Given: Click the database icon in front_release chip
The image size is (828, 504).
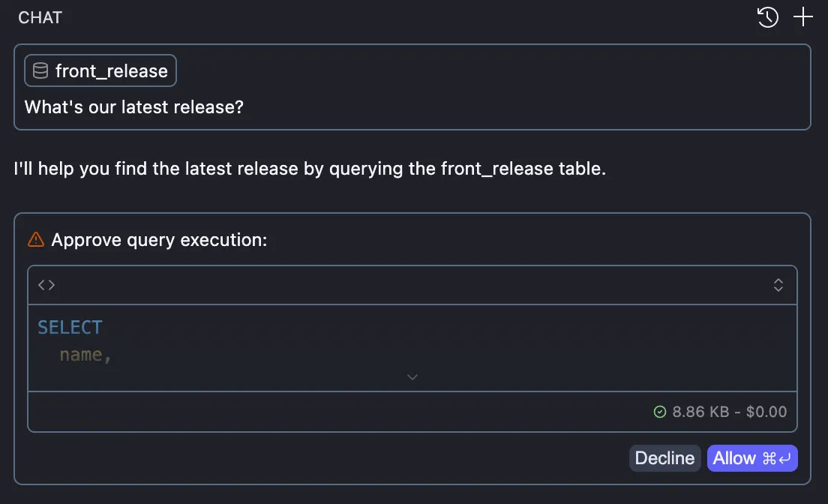Looking at the screenshot, I should [40, 71].
